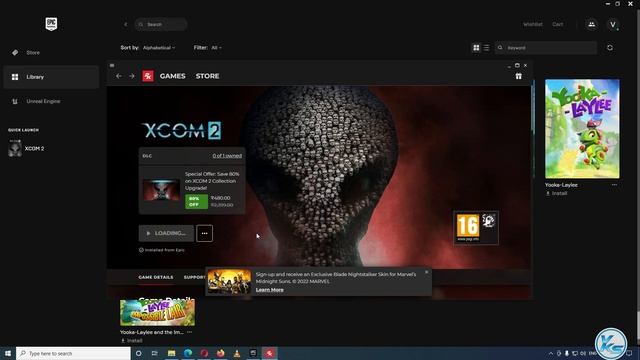Refresh the library with refresh icon

[610, 48]
